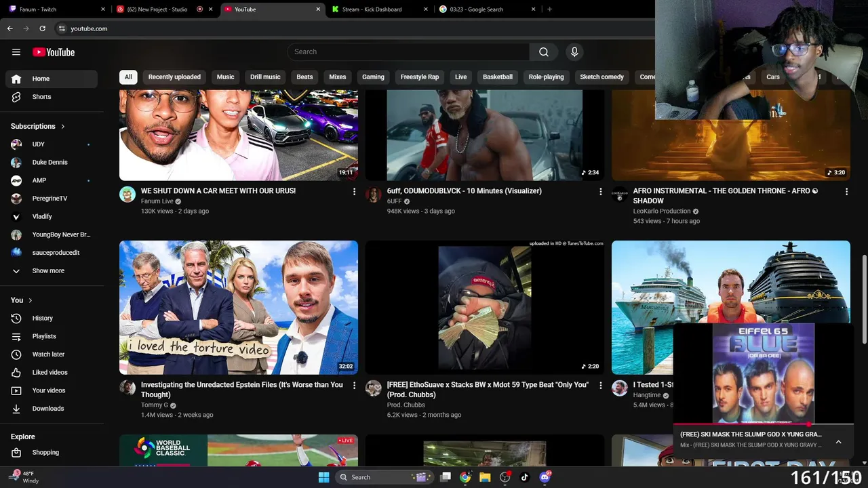This screenshot has width=868, height=488.
Task: Open TikTok from taskbar
Action: pyautogui.click(x=524, y=477)
